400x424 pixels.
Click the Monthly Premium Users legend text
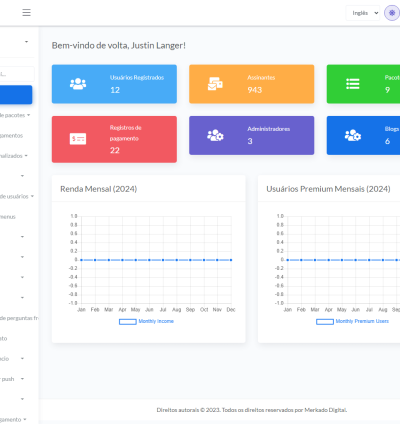coord(362,321)
